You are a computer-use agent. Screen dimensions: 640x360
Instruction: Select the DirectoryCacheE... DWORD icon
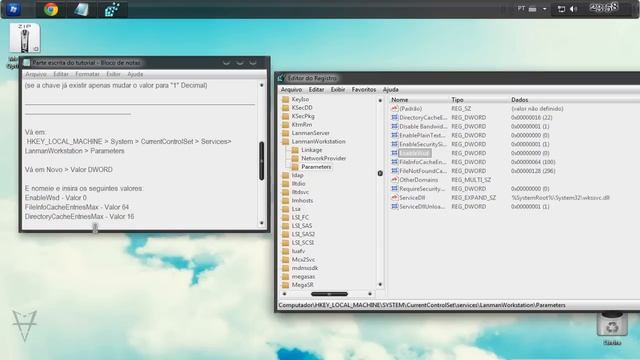(395, 118)
